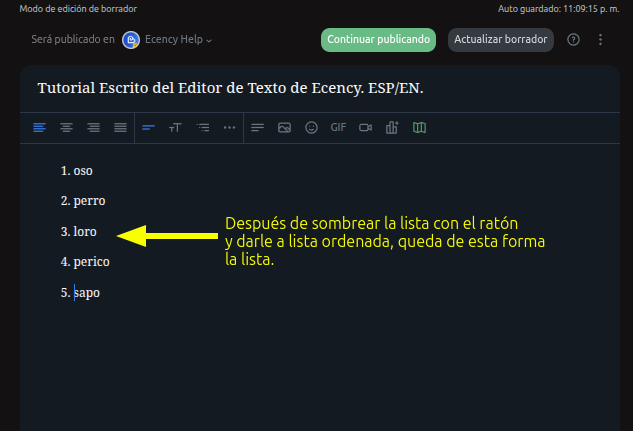The height and width of the screenshot is (431, 633).
Task: Click the list item 'perico'
Action: tap(91, 262)
